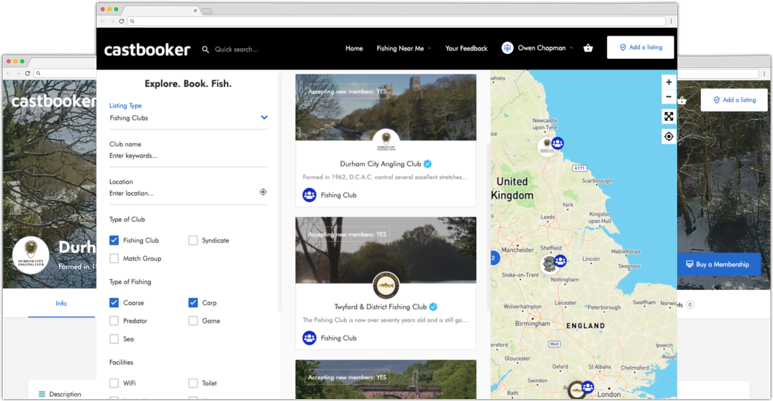Click the cluster marker near Manchester
This screenshot has height=401, width=773.
tap(494, 258)
